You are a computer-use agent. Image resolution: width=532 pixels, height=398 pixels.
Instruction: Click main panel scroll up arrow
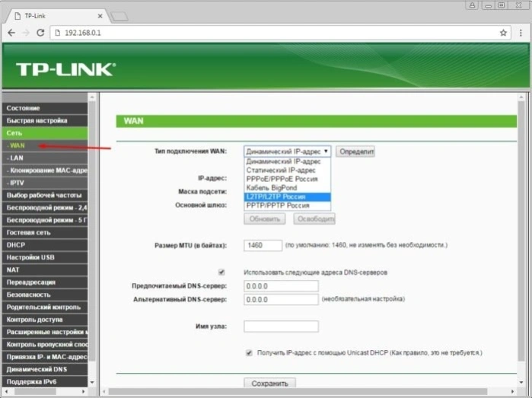pos(521,97)
